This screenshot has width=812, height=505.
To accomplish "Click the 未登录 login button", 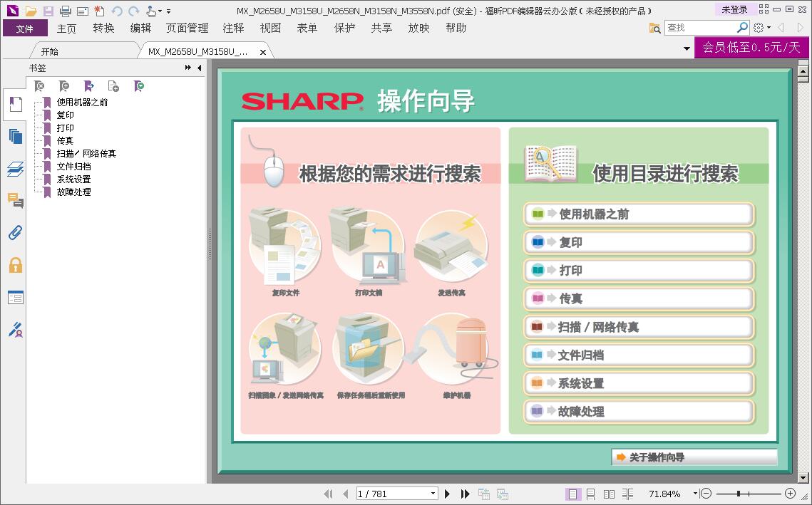I will point(734,9).
